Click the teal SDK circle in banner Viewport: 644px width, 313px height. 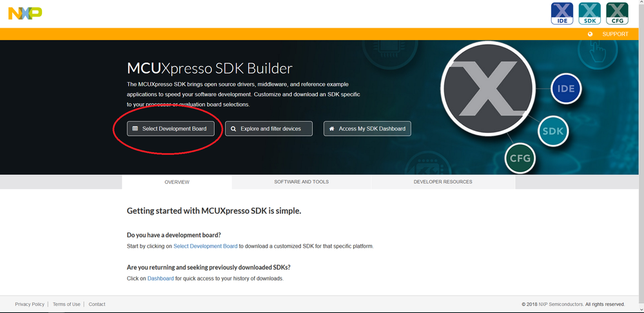(553, 131)
